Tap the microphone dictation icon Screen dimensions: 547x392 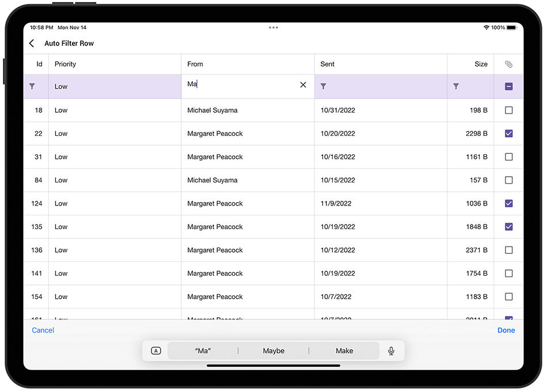pos(390,351)
